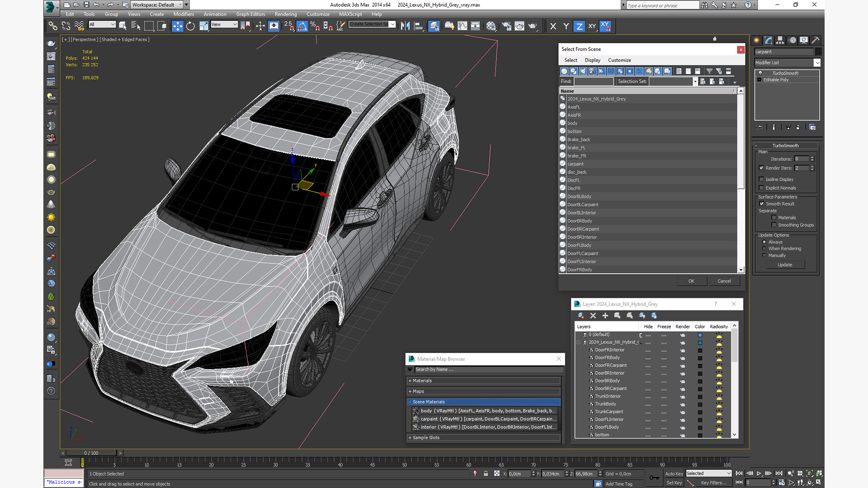The image size is (868, 488).
Task: Click the Play Animation button
Action: pyautogui.click(x=759, y=473)
